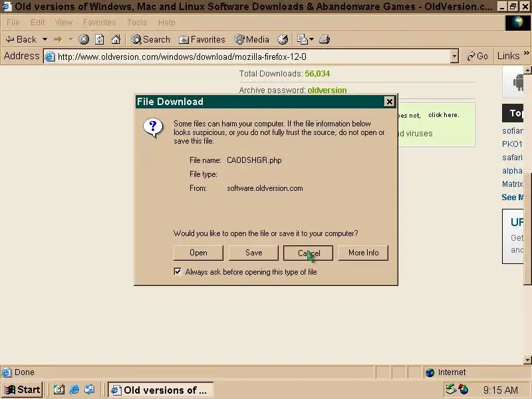Click the Refresh page icon
532x399 pixels.
point(99,39)
